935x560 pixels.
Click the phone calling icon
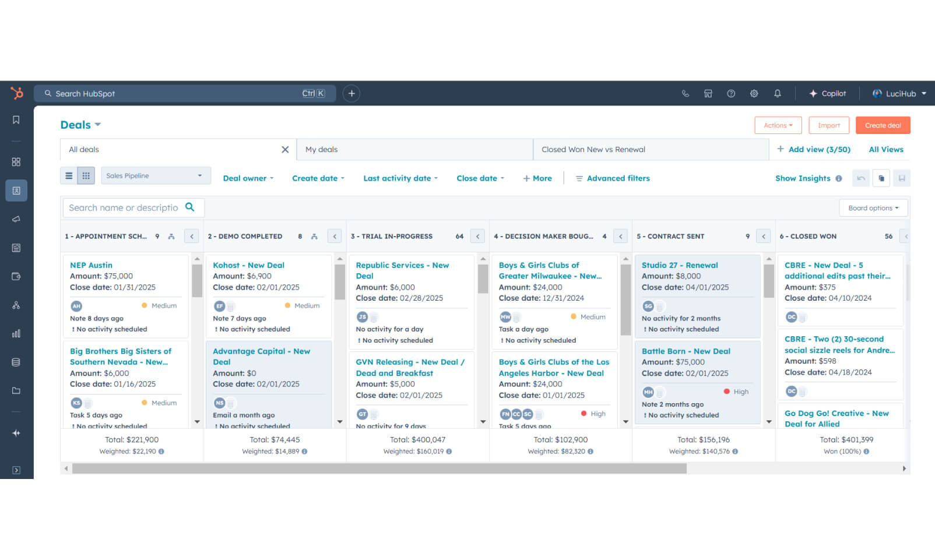coord(685,93)
